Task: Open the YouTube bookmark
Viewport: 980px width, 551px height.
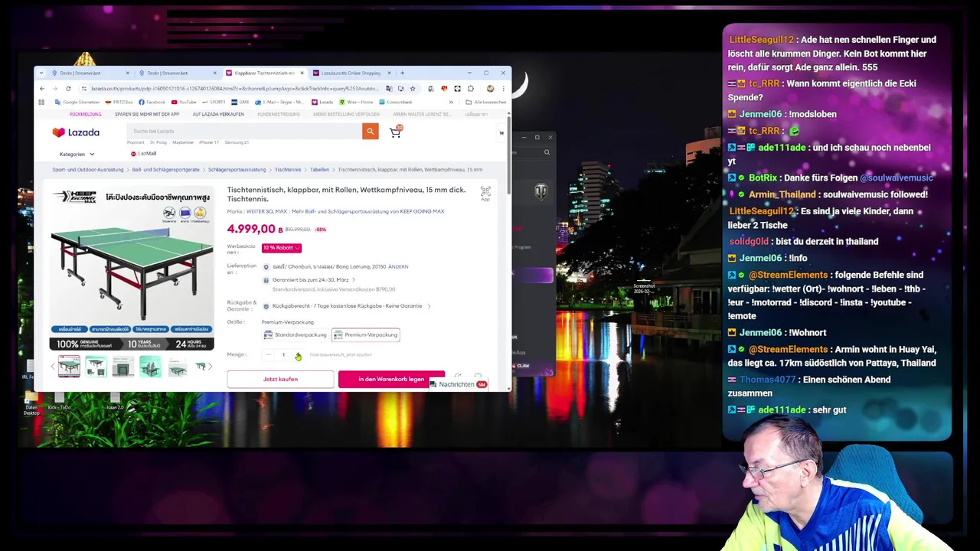Action: 184,102
